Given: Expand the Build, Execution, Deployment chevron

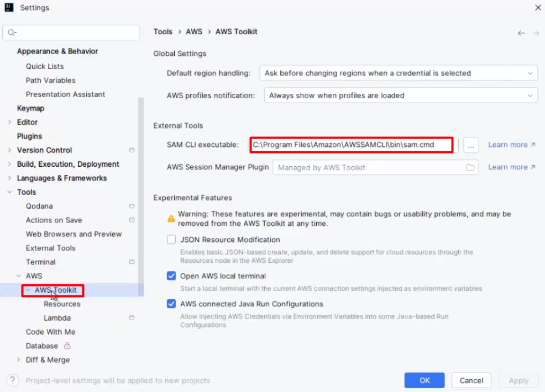Looking at the screenshot, I should tap(10, 164).
